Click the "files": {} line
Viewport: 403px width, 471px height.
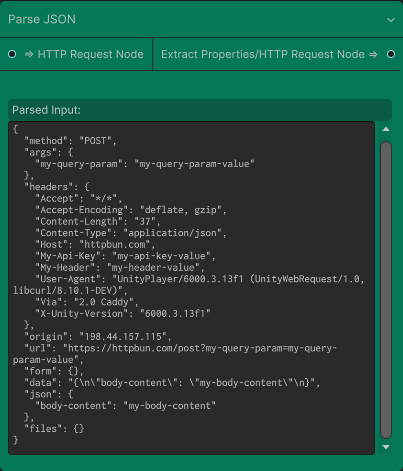click(54, 428)
